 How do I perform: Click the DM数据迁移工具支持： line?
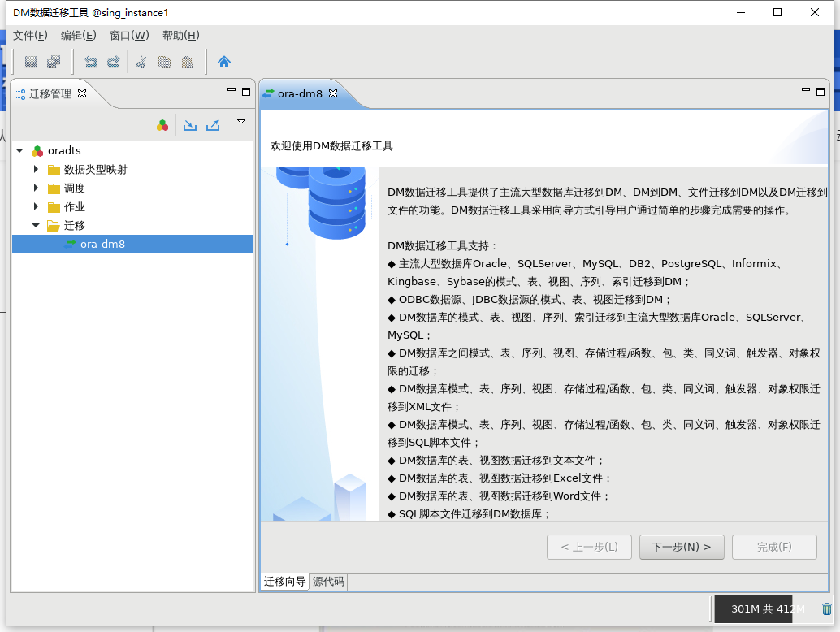[x=443, y=246]
